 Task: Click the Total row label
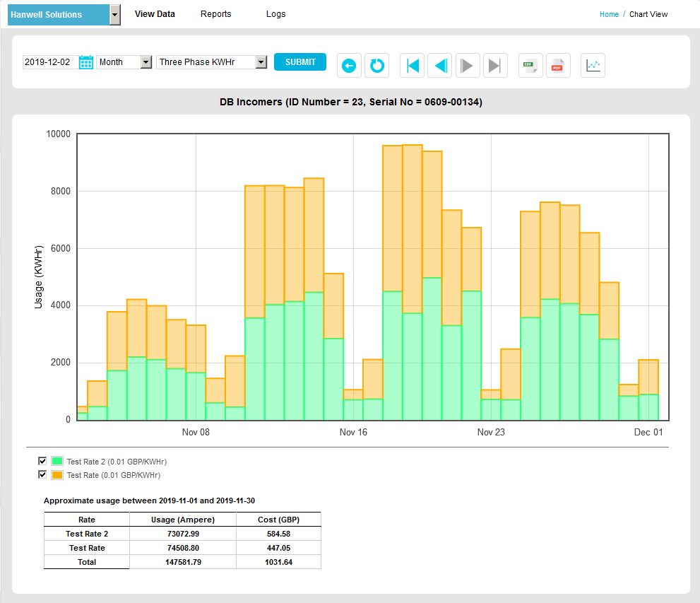point(87,562)
